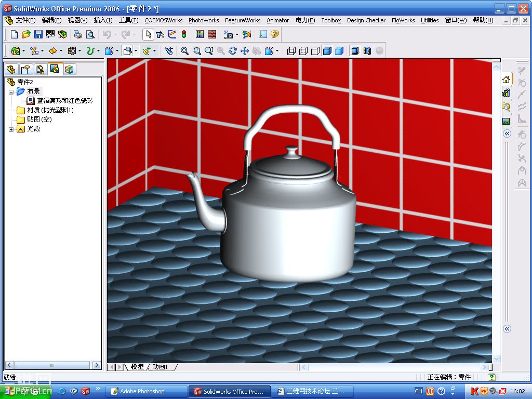Select Zoom In/Out tool

pyautogui.click(x=209, y=51)
